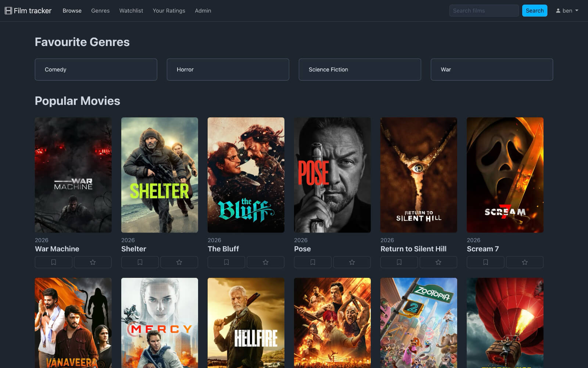Navigate to Your Ratings

[169, 11]
